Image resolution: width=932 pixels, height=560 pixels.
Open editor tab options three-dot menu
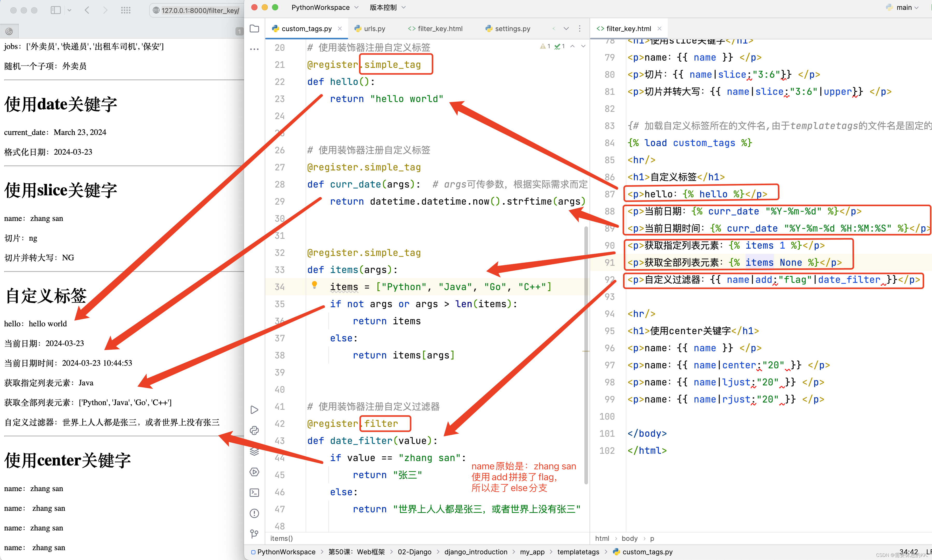pos(580,29)
